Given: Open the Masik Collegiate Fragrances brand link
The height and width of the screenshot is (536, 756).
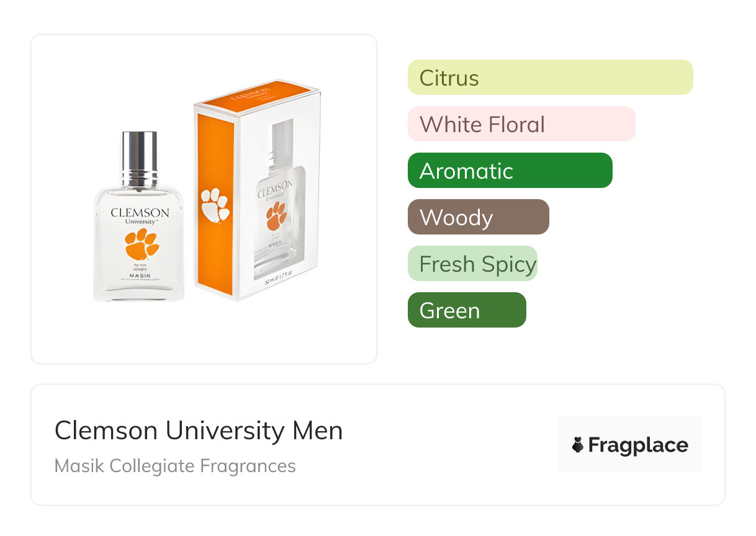Looking at the screenshot, I should coord(175,466).
